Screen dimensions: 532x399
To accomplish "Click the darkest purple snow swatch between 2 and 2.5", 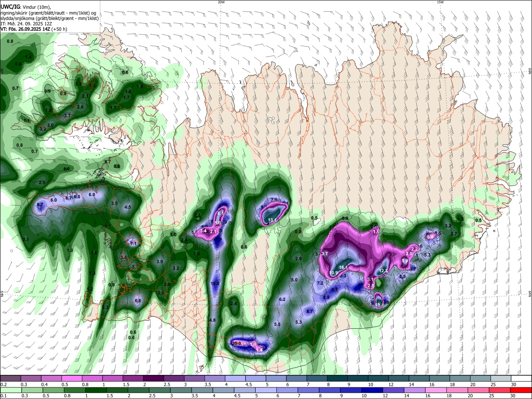I will (153, 379).
